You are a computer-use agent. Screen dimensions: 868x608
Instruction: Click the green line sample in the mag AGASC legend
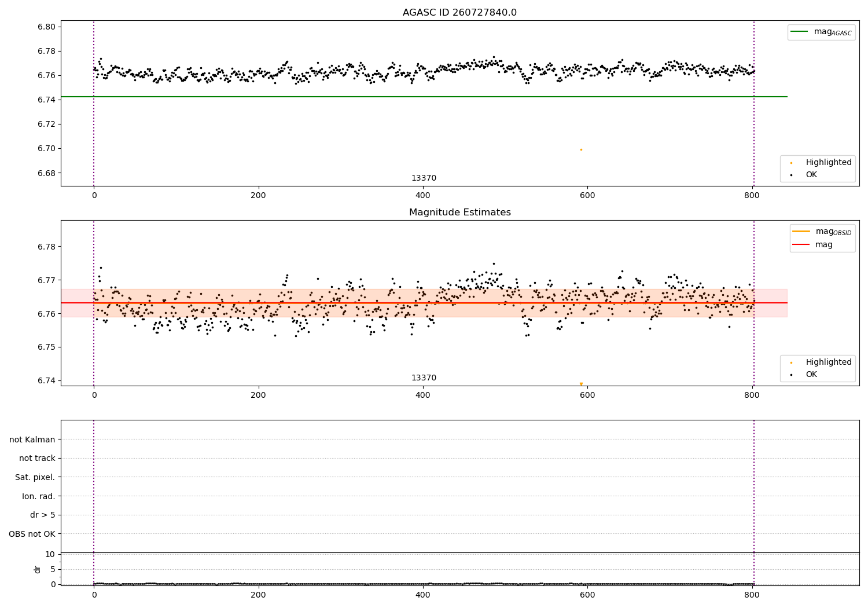coord(800,32)
